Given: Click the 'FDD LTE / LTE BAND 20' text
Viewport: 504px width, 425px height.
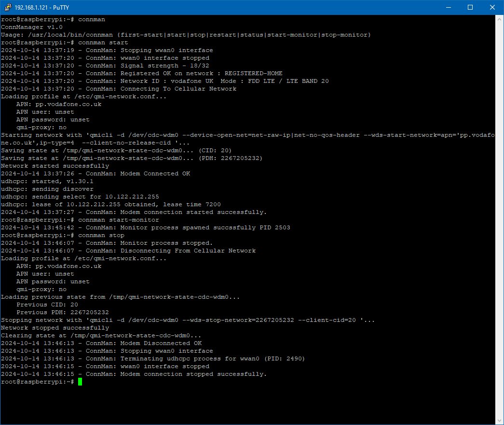Looking at the screenshot, I should coord(288,81).
